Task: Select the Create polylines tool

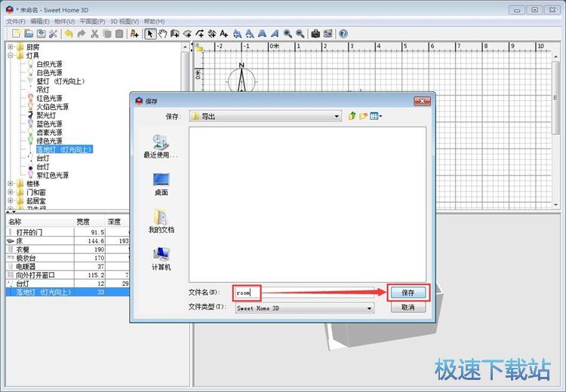Action: pyautogui.click(x=200, y=34)
